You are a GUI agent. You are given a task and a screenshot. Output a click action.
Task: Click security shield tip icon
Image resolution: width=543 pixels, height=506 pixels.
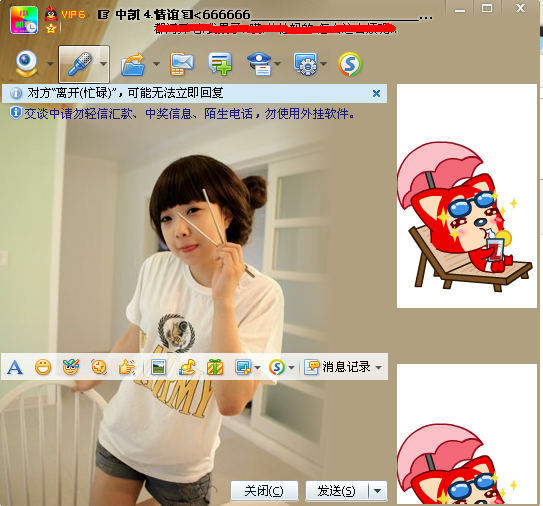16,113
